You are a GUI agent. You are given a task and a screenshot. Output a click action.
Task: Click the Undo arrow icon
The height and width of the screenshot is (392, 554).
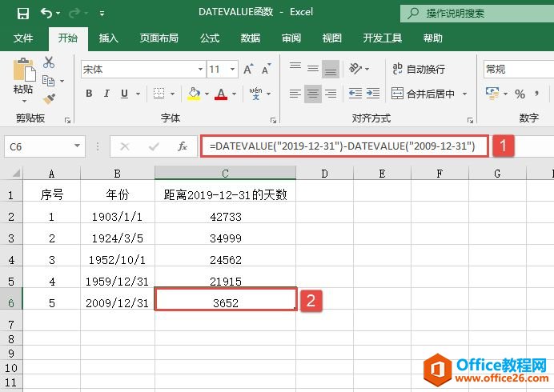click(46, 13)
